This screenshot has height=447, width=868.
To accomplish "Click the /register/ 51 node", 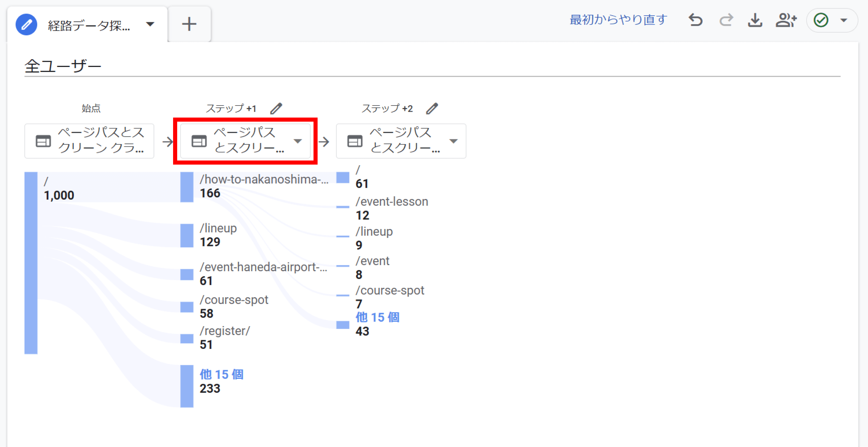I will [x=187, y=338].
